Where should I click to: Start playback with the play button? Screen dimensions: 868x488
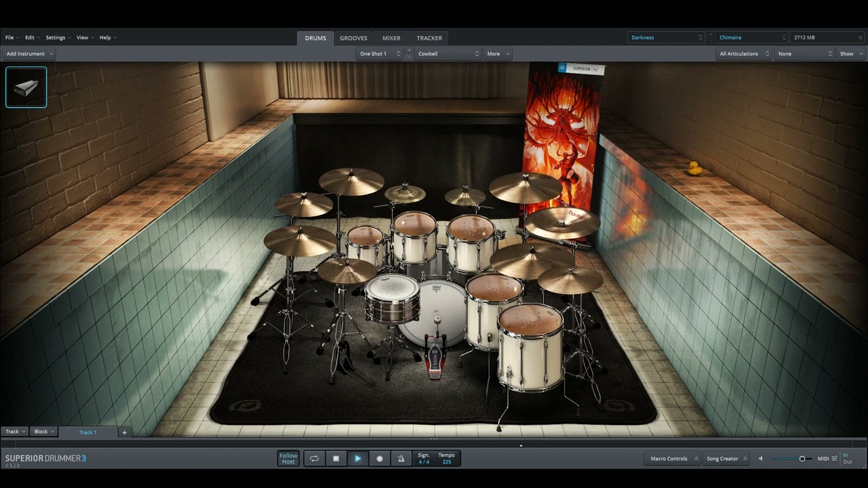pos(358,459)
